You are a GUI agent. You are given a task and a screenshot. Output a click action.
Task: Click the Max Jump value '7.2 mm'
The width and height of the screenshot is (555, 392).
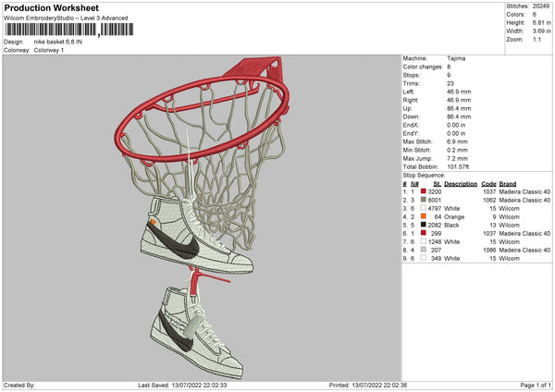tap(457, 158)
